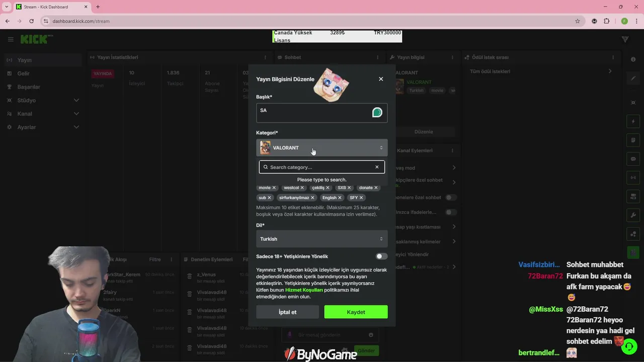Go to Başarılar in the sidebar
This screenshot has width=644, height=362.
tap(43, 87)
